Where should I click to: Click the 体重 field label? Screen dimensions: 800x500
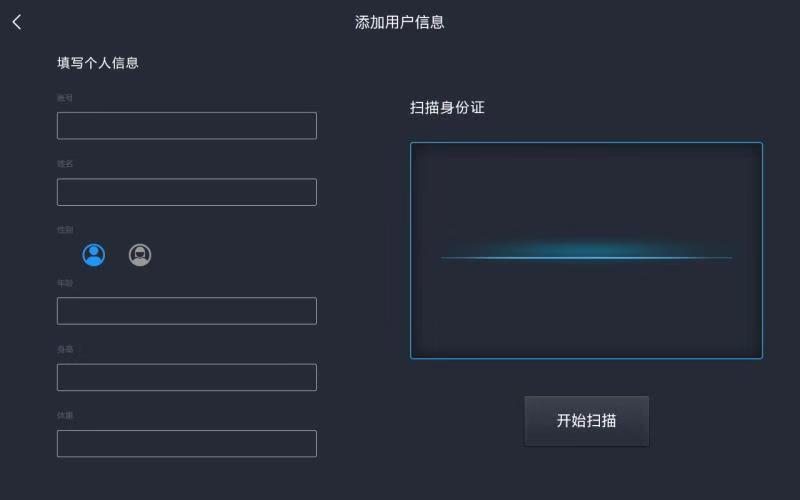click(64, 415)
